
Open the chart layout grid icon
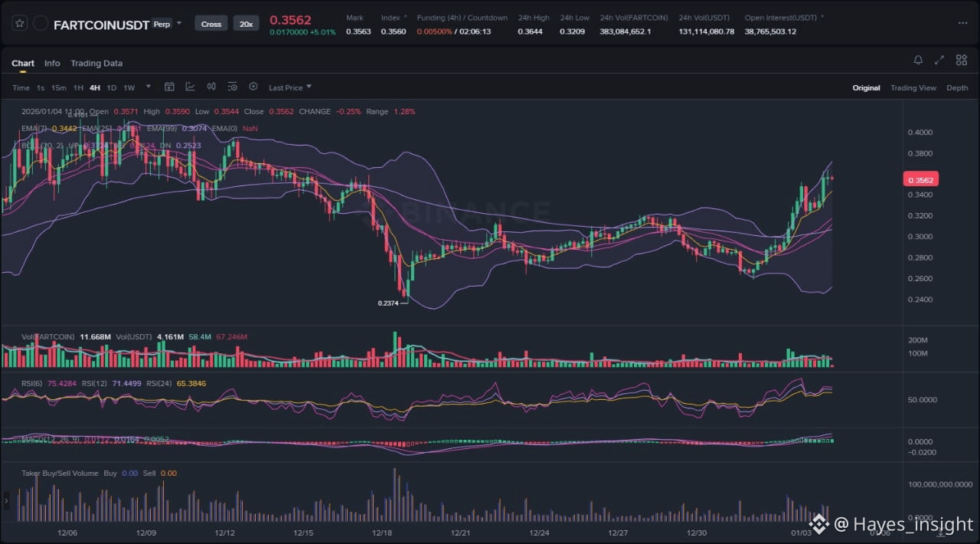click(x=961, y=60)
